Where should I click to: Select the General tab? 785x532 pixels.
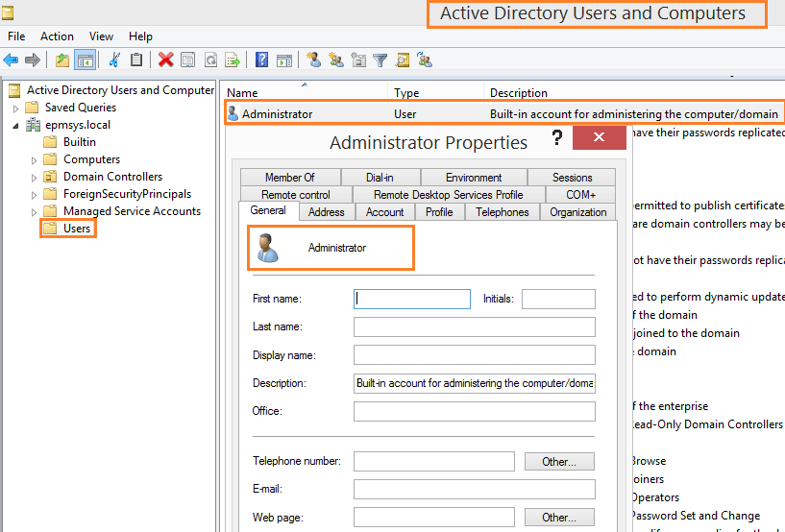pyautogui.click(x=268, y=210)
